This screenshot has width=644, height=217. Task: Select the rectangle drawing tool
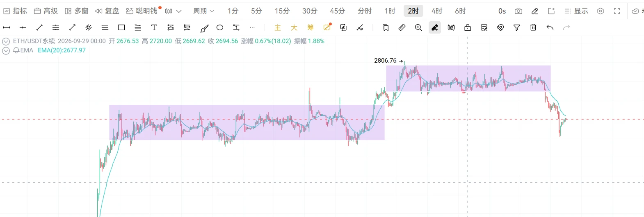click(x=121, y=27)
